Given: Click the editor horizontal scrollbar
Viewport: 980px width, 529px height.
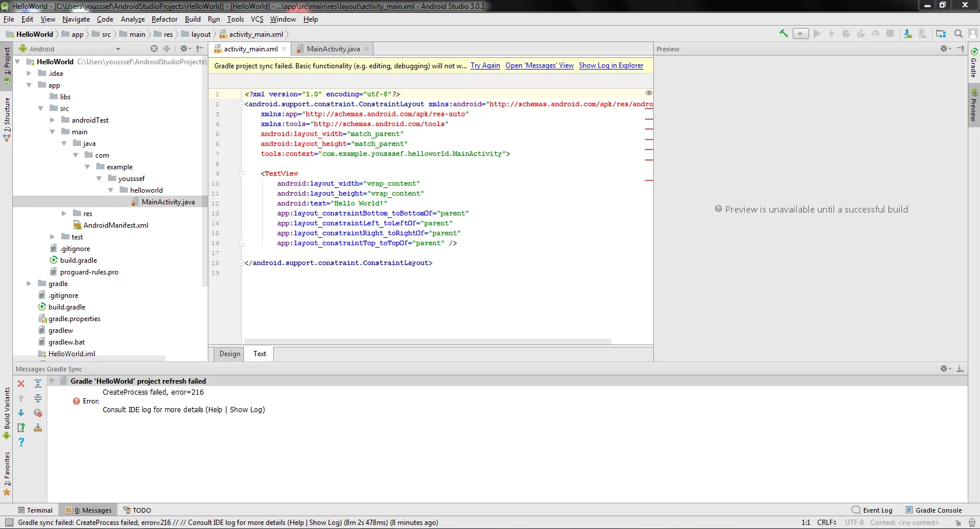Looking at the screenshot, I should coord(427,342).
